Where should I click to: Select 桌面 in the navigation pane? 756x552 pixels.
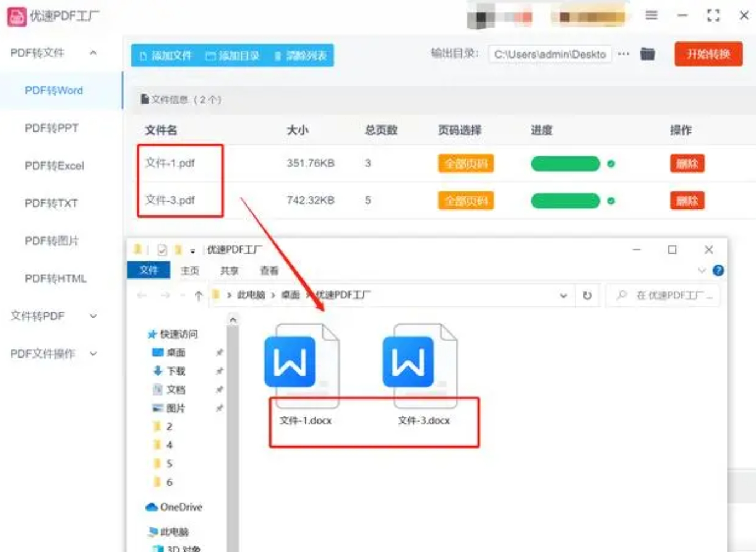click(176, 353)
